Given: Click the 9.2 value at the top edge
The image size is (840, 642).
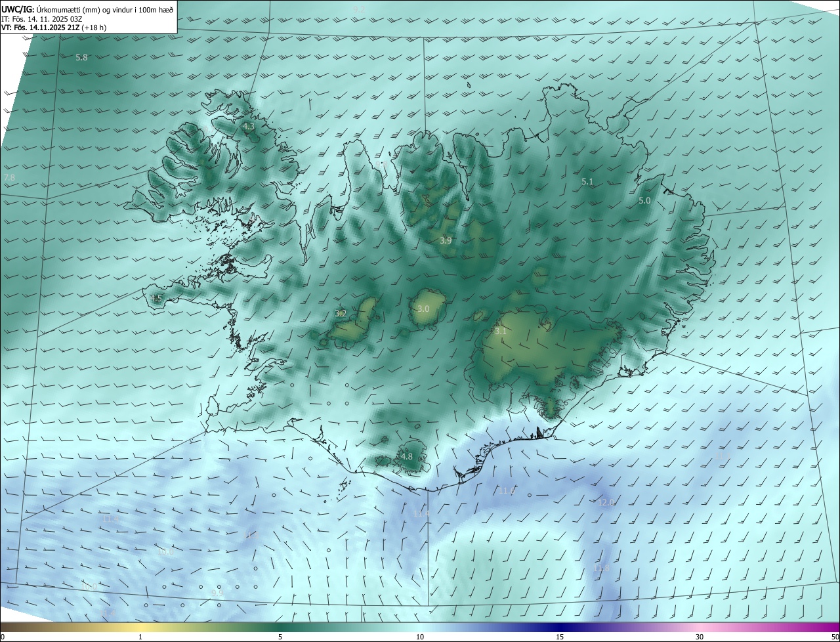Looking at the screenshot, I should [358, 9].
